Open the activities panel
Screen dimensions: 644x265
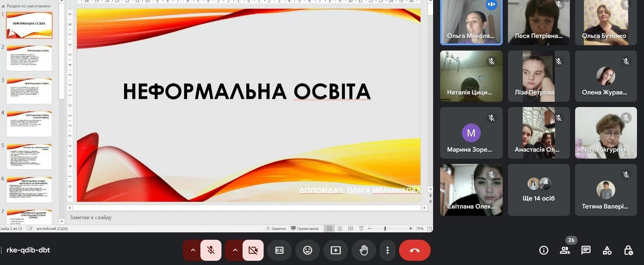[x=607, y=250]
